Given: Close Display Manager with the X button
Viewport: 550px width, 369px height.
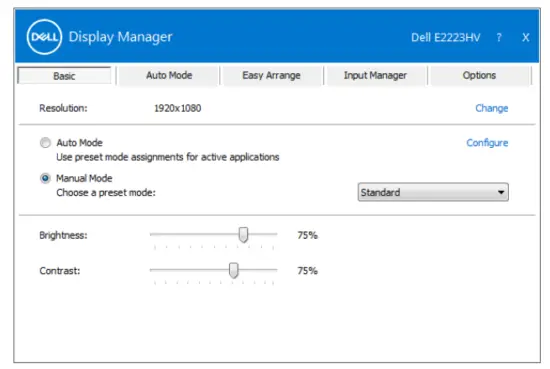Looking at the screenshot, I should coord(525,37).
